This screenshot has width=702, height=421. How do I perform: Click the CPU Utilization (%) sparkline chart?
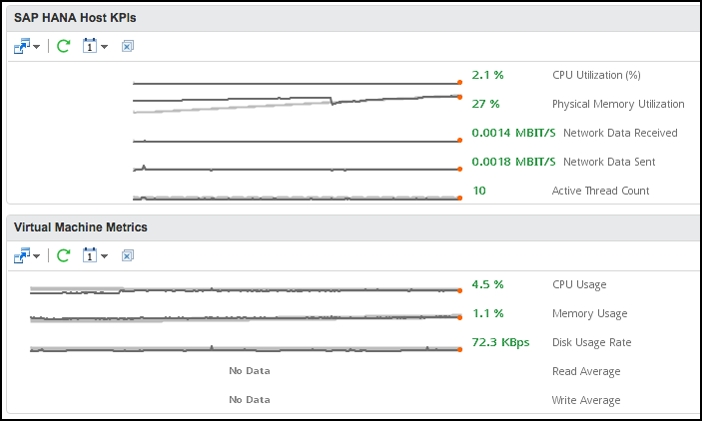pos(297,83)
